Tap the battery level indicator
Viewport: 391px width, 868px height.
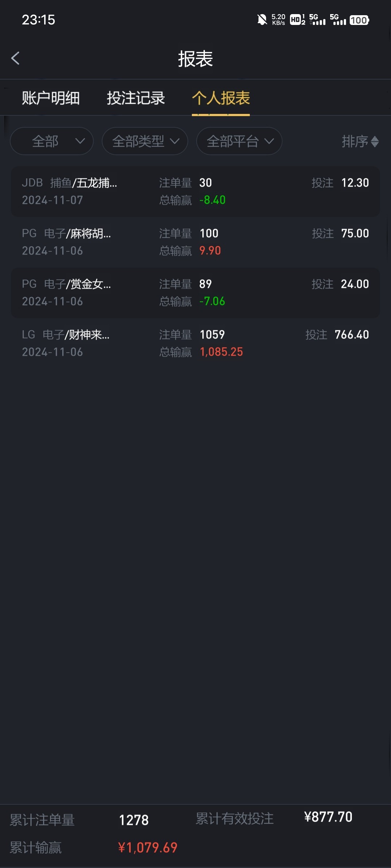tap(359, 20)
